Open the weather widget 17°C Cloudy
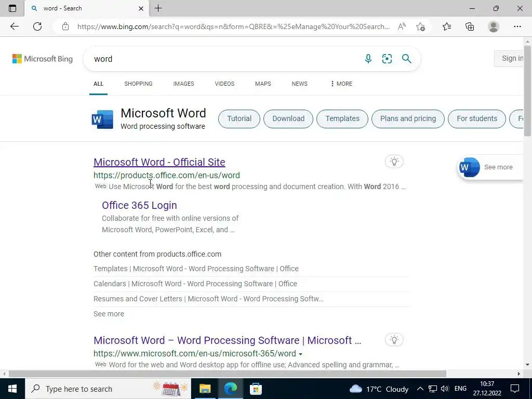The image size is (532, 399). click(x=379, y=389)
